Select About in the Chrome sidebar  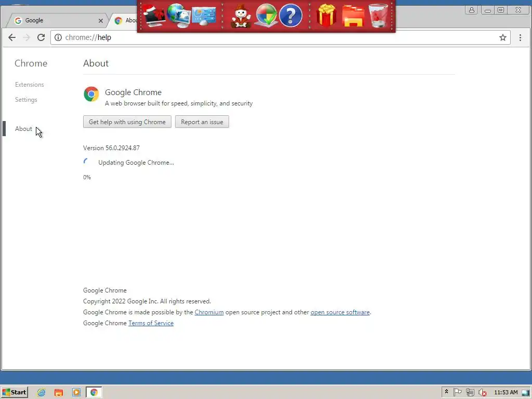pos(23,129)
